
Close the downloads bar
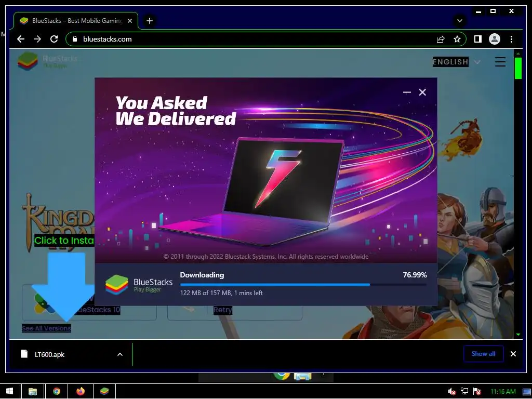pos(513,354)
